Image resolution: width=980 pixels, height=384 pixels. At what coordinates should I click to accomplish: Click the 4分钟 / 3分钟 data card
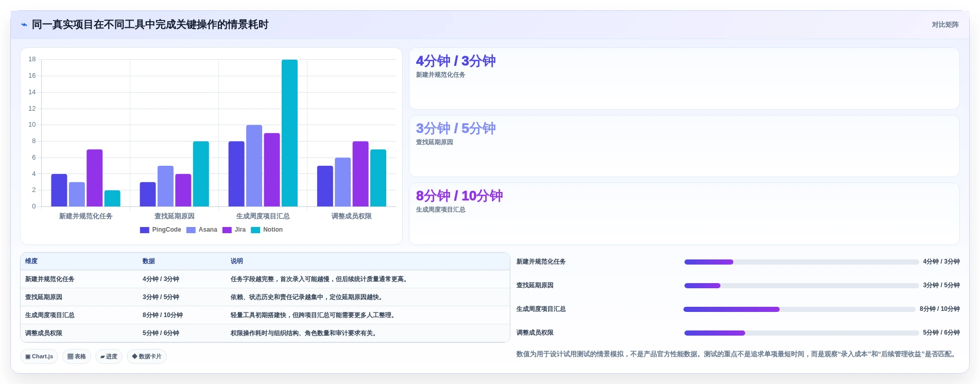[684, 78]
